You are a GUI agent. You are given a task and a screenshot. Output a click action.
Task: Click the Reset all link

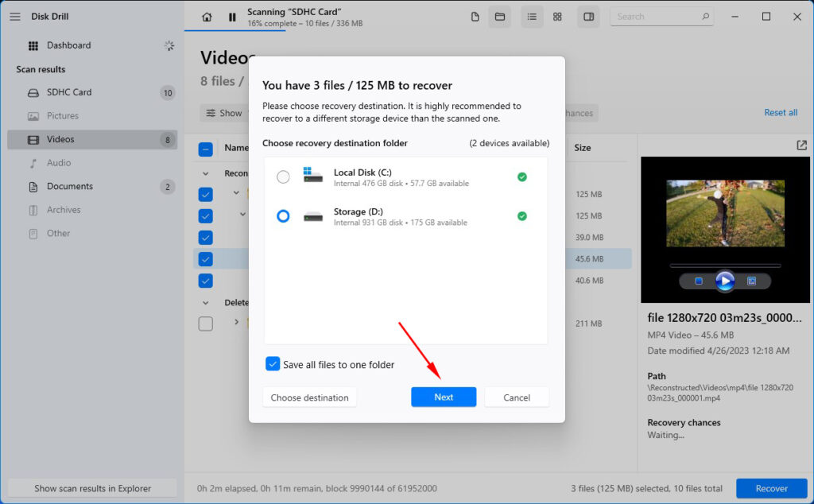(x=780, y=113)
